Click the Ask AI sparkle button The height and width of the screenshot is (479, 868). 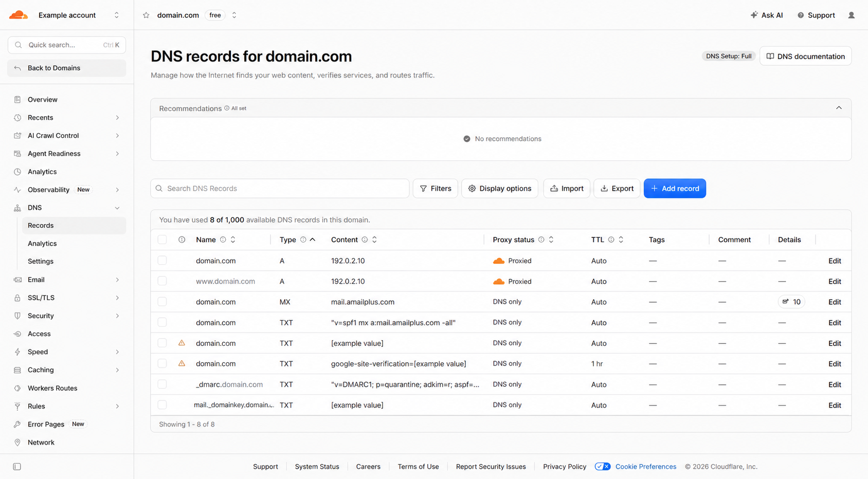click(767, 15)
